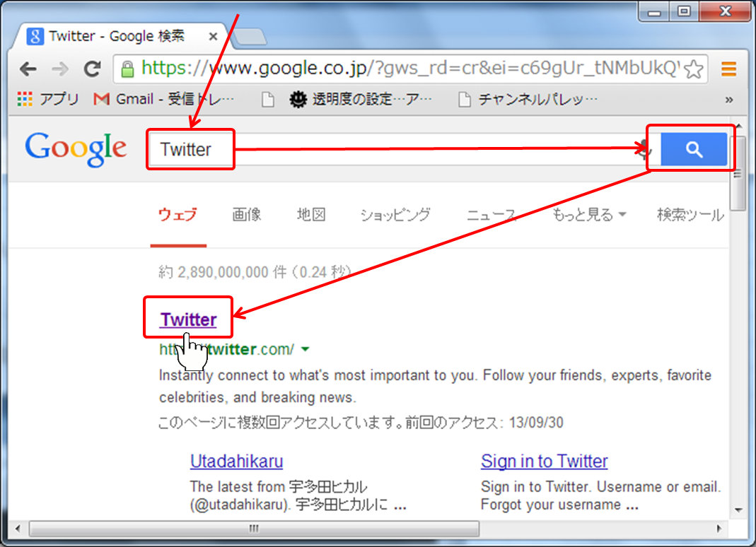Image resolution: width=756 pixels, height=547 pixels.
Task: Click the browser back arrow button
Action: [x=28, y=69]
